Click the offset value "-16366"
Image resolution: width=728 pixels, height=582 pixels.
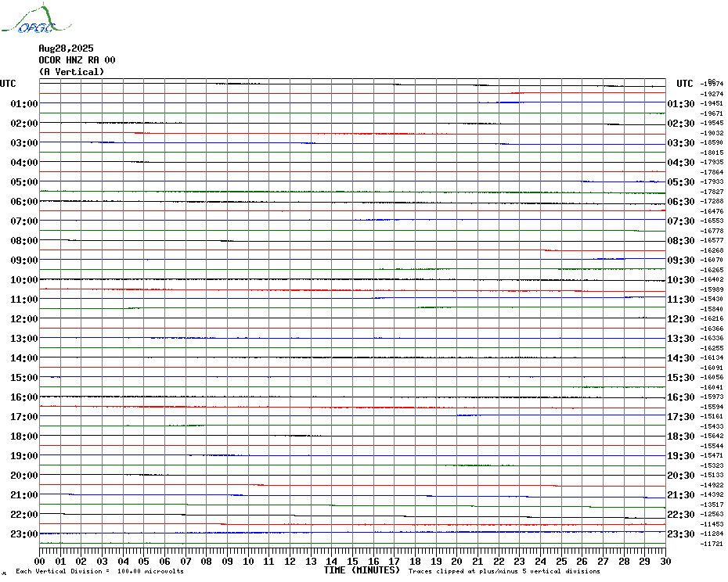point(712,329)
